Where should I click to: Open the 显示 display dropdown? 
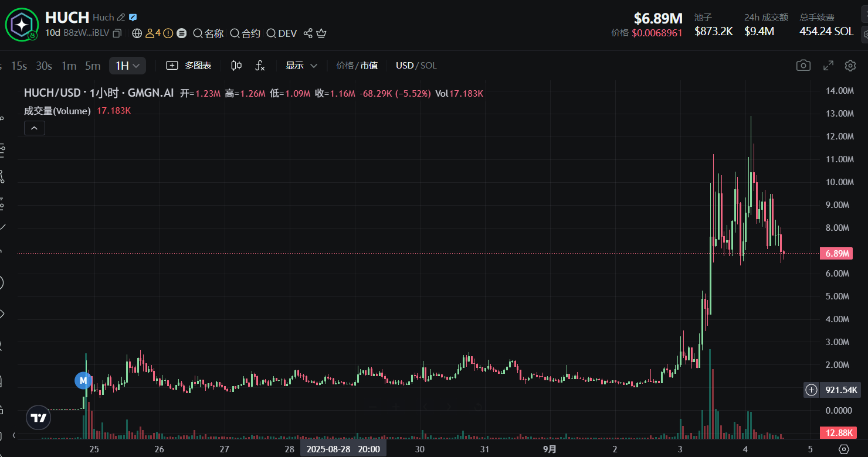(301, 66)
